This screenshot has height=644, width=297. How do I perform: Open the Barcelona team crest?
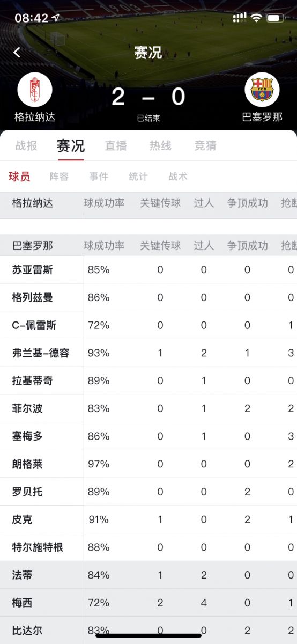[262, 89]
